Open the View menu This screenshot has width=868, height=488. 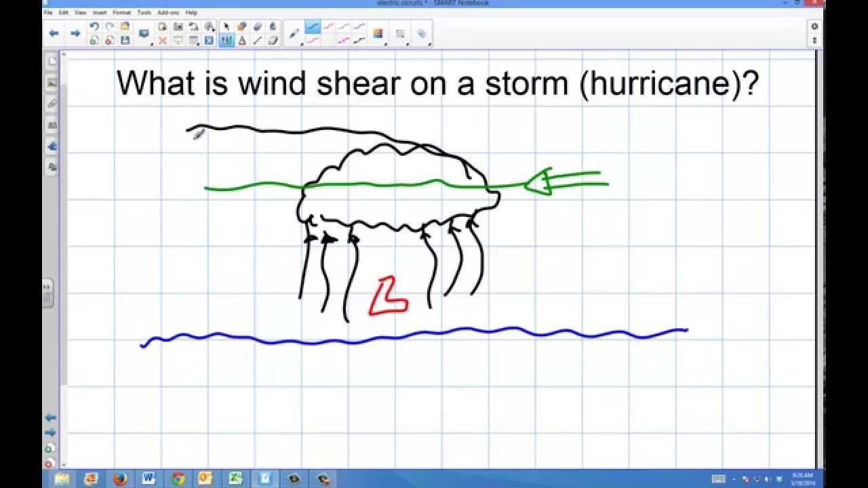tap(81, 12)
